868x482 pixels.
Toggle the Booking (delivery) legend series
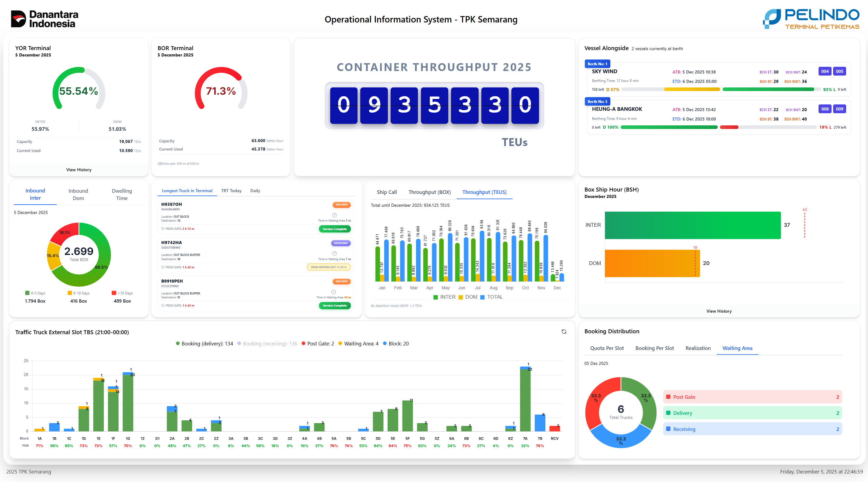(204, 344)
